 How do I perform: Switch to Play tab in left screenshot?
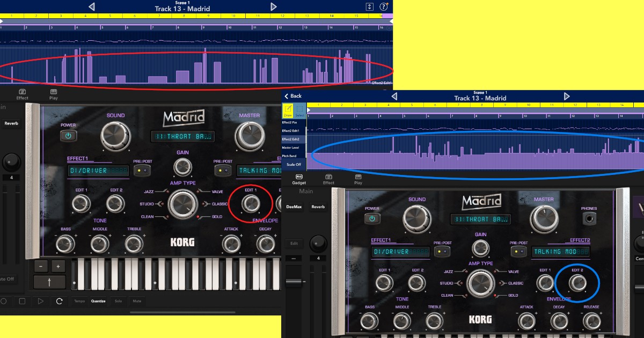tap(54, 94)
